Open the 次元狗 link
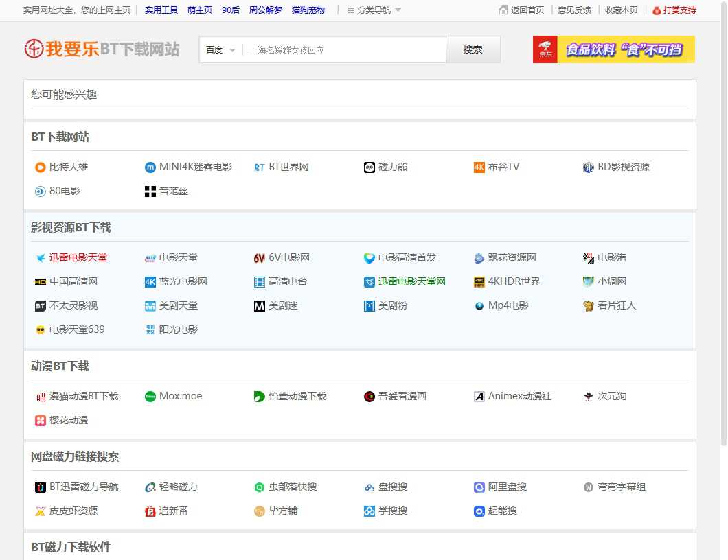728x560 pixels. coord(612,396)
